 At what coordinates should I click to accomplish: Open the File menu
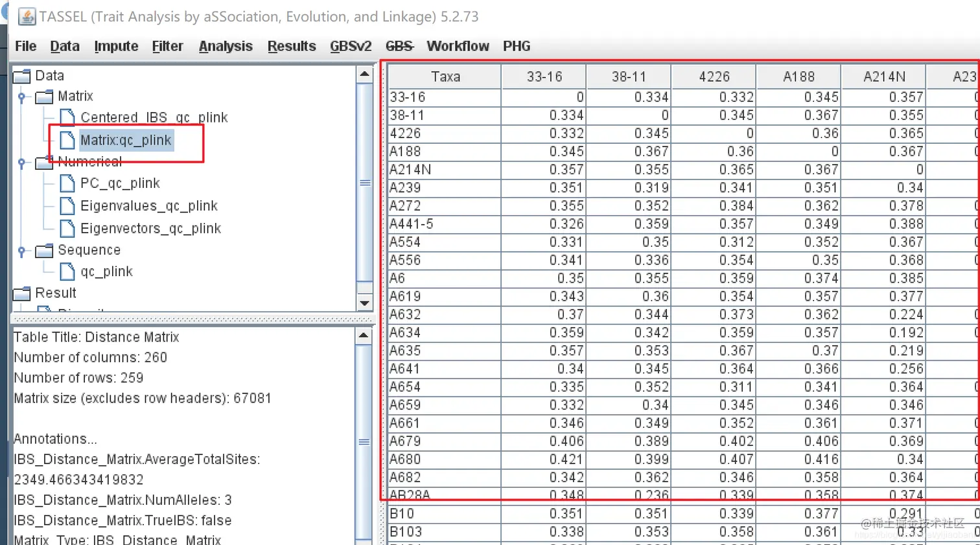tap(25, 46)
